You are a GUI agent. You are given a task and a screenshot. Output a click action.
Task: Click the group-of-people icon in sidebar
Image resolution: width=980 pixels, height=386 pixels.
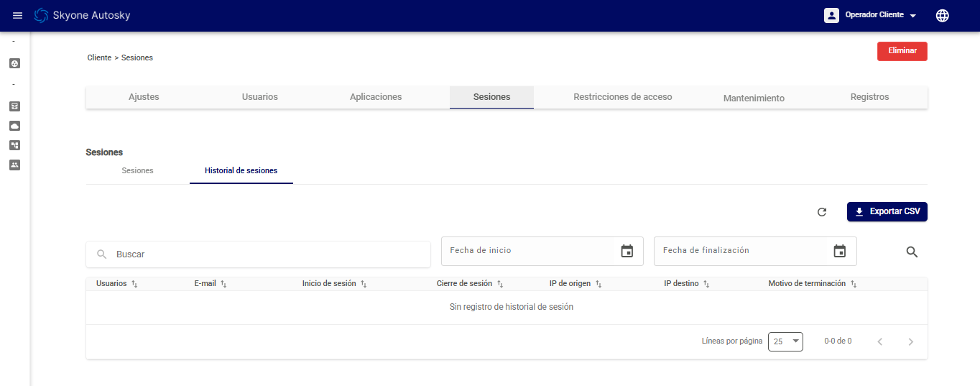point(14,165)
